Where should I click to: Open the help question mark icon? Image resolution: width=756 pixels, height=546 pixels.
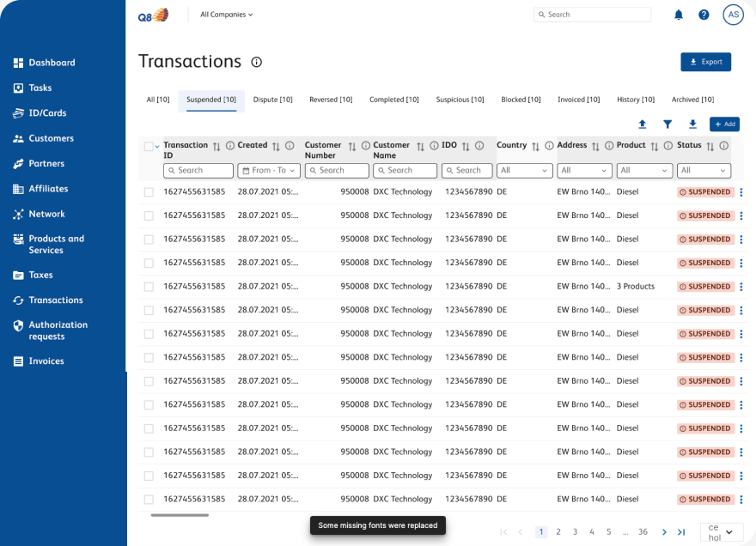(x=704, y=15)
